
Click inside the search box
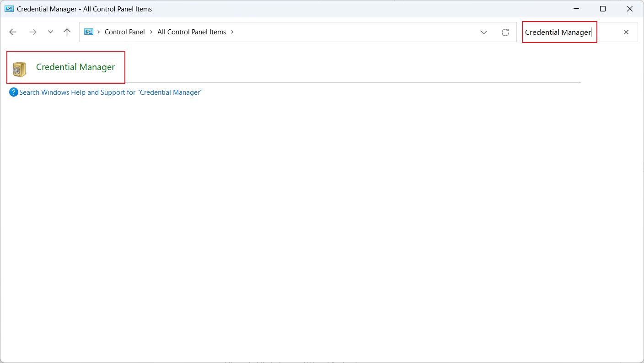point(559,32)
